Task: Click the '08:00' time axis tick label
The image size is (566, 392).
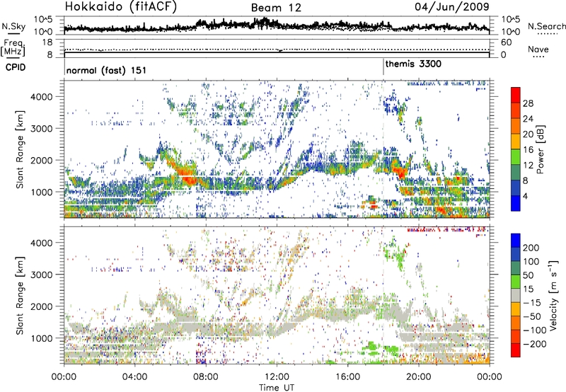Action: click(206, 377)
